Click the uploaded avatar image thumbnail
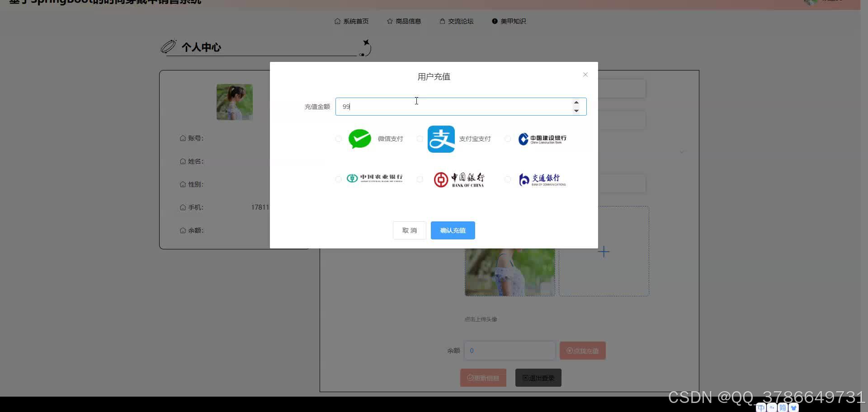 (509, 272)
